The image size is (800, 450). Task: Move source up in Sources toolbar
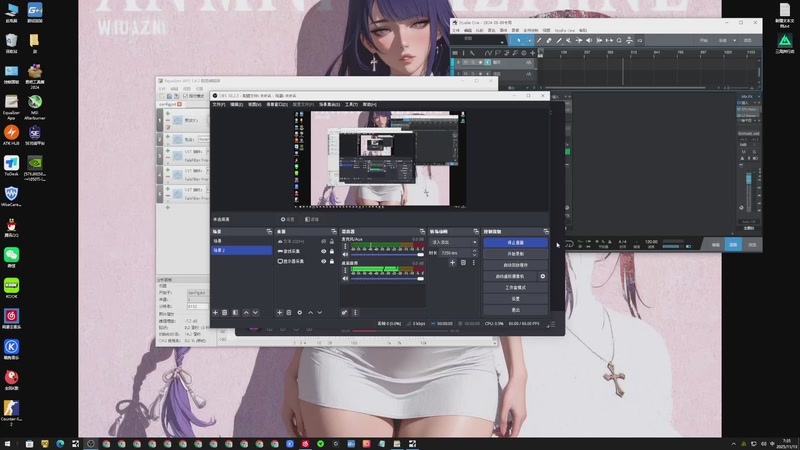[310, 312]
